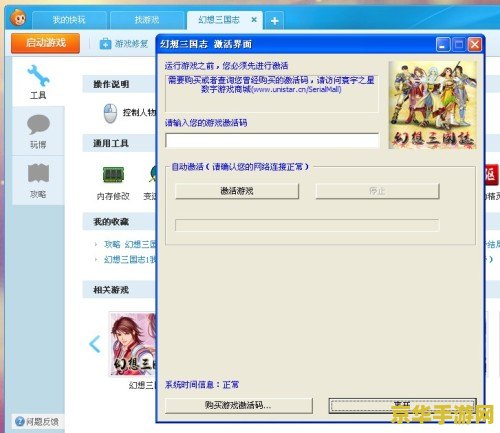500x433 pixels.
Task: Click the 系统时间信息：正常 status text
Action: click(202, 385)
